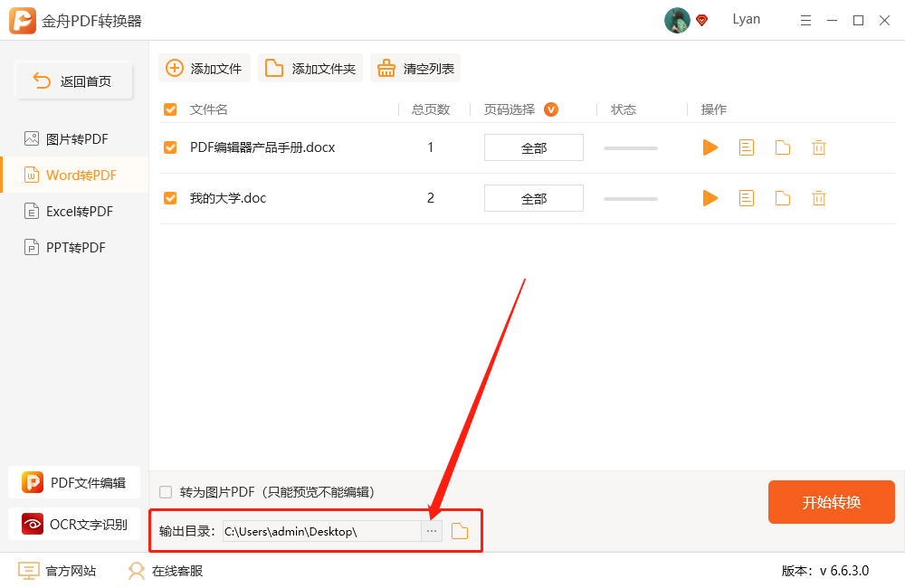
Task: Click the user avatar picture
Action: click(677, 21)
